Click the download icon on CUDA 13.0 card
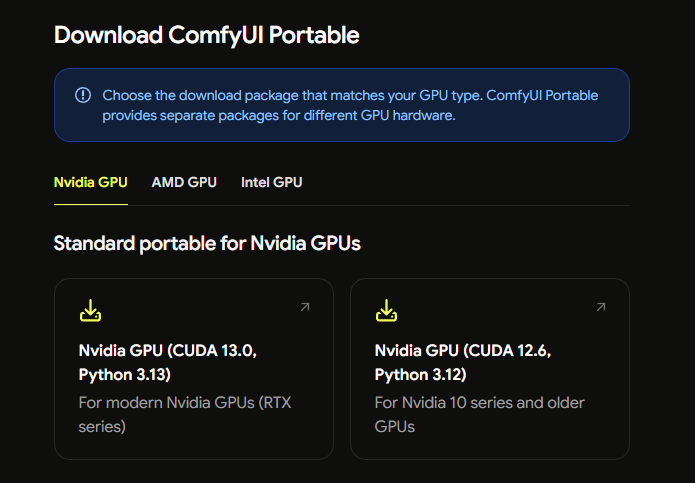The width and height of the screenshot is (695, 483). click(x=90, y=311)
